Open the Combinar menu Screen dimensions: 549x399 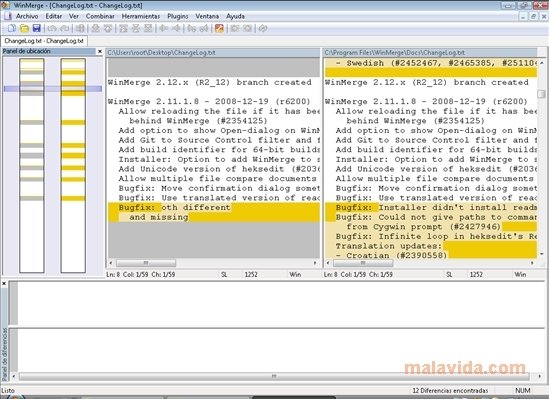point(100,16)
